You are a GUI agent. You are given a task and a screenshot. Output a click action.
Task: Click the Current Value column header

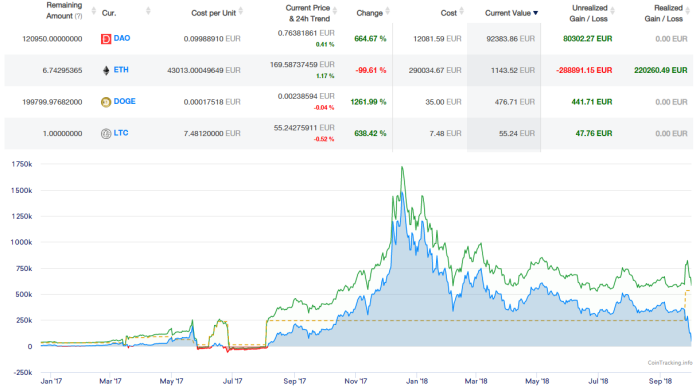pyautogui.click(x=508, y=13)
